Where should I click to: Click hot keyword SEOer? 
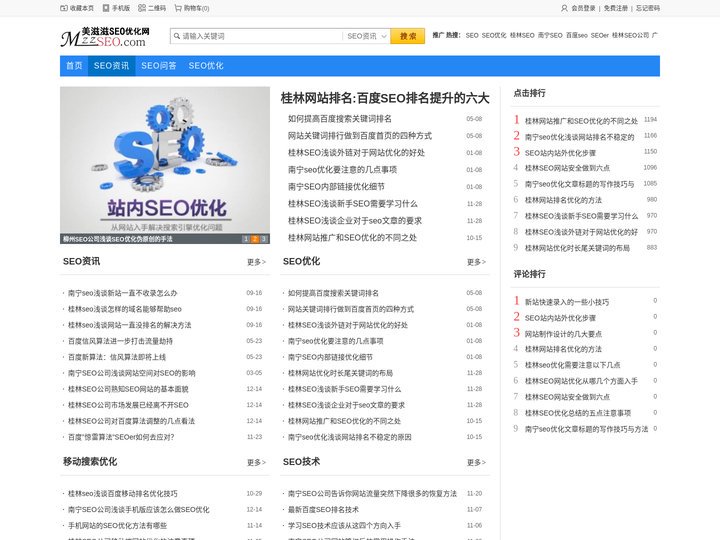(600, 35)
